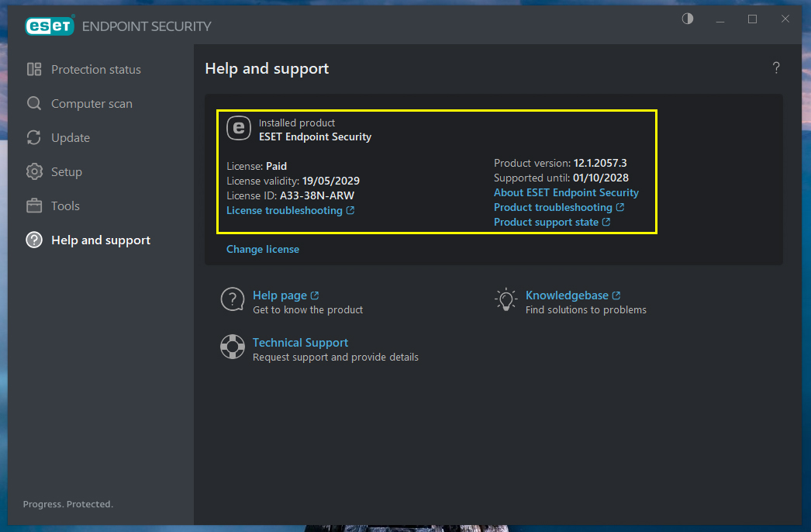
Task: Go to Computer scan
Action: tap(91, 103)
